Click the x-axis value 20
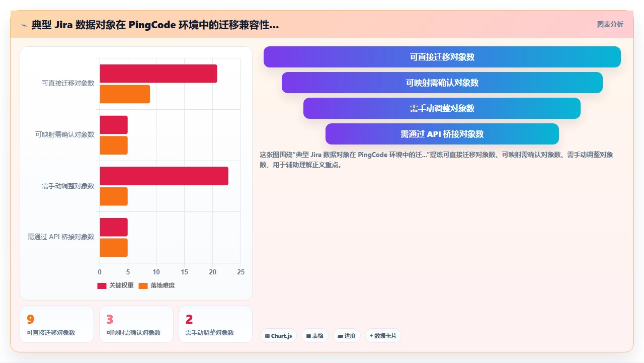This screenshot has width=644, height=363. 212,272
